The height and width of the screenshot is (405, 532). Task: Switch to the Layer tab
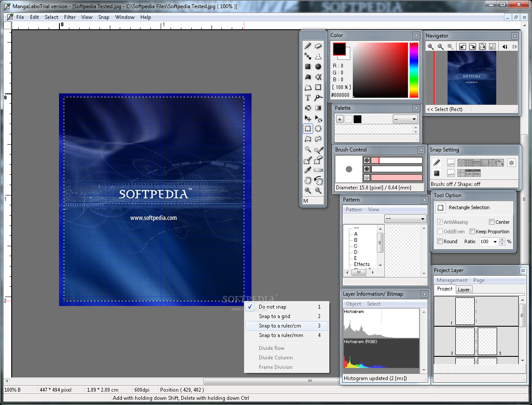(x=464, y=290)
